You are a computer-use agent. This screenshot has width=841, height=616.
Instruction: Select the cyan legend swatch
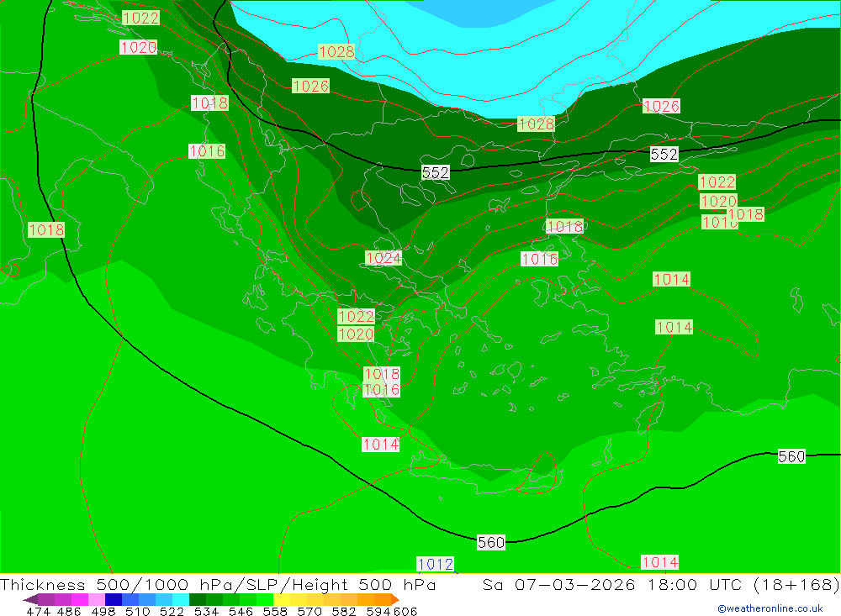(x=181, y=599)
